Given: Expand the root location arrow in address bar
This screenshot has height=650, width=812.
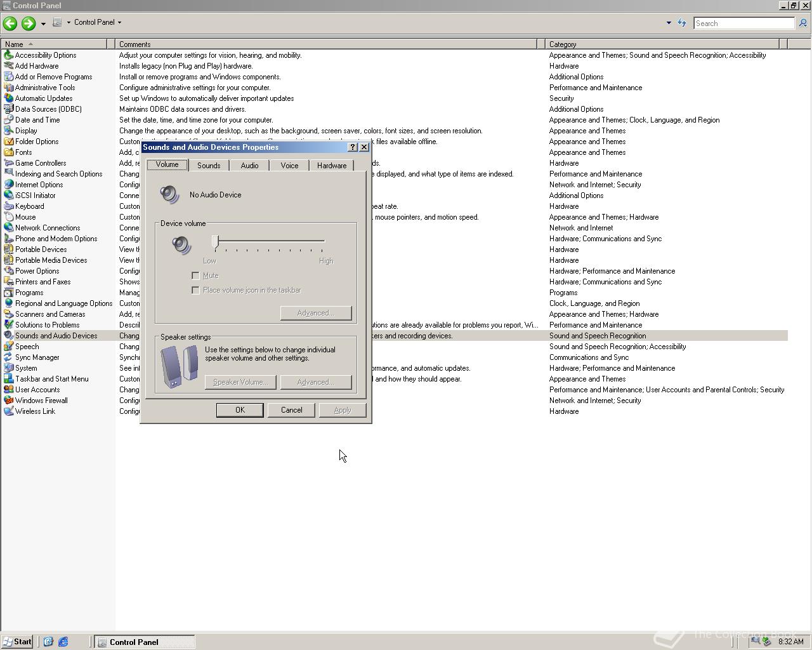Looking at the screenshot, I should [x=69, y=22].
